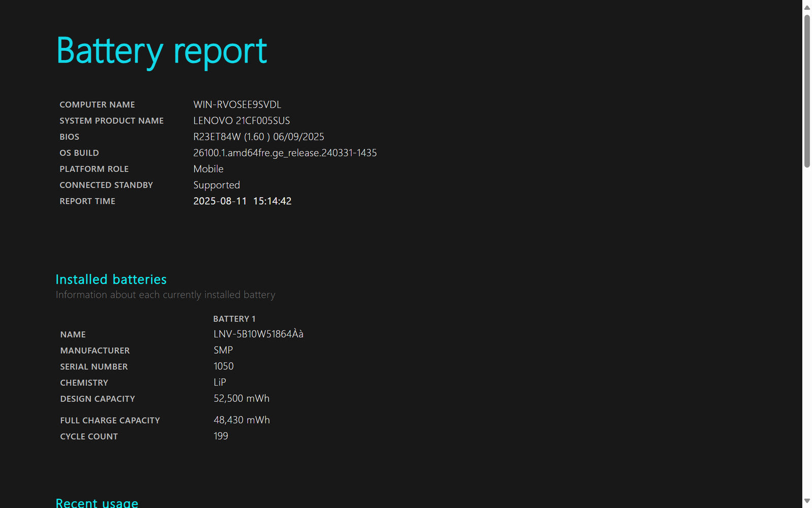The width and height of the screenshot is (812, 508).
Task: Click the CYCLE COUNT label
Action: (89, 437)
